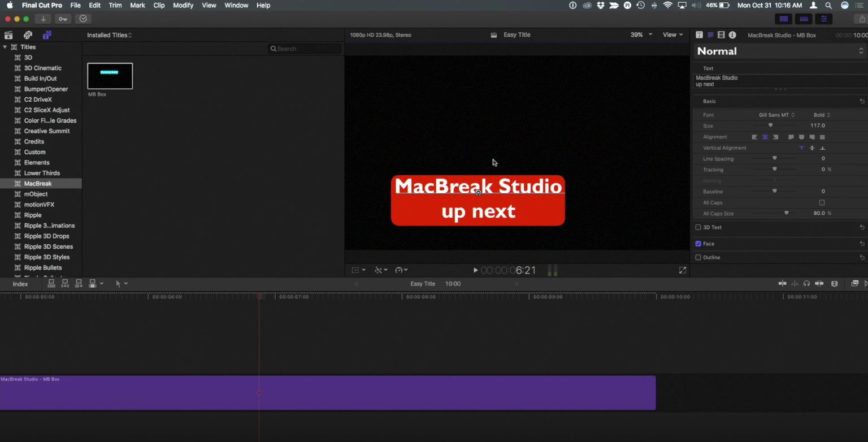Show the Titles and Generators sidebar icon
This screenshot has width=868, height=442.
coord(47,35)
